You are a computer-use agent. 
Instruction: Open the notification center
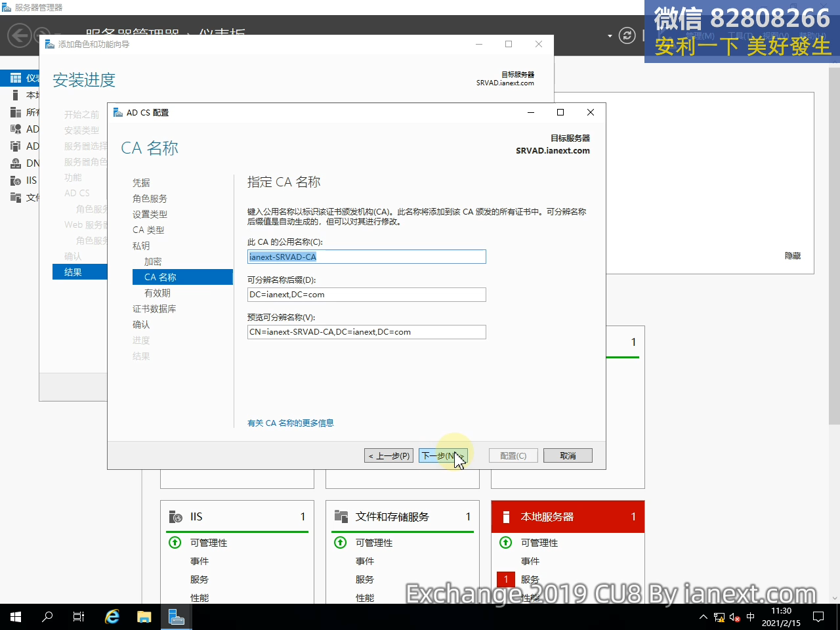pyautogui.click(x=818, y=617)
